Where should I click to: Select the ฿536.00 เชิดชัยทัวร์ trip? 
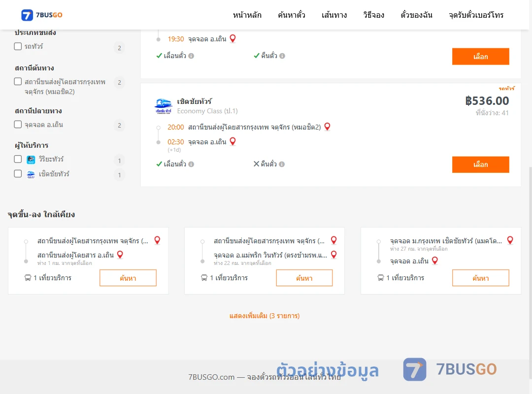click(480, 164)
